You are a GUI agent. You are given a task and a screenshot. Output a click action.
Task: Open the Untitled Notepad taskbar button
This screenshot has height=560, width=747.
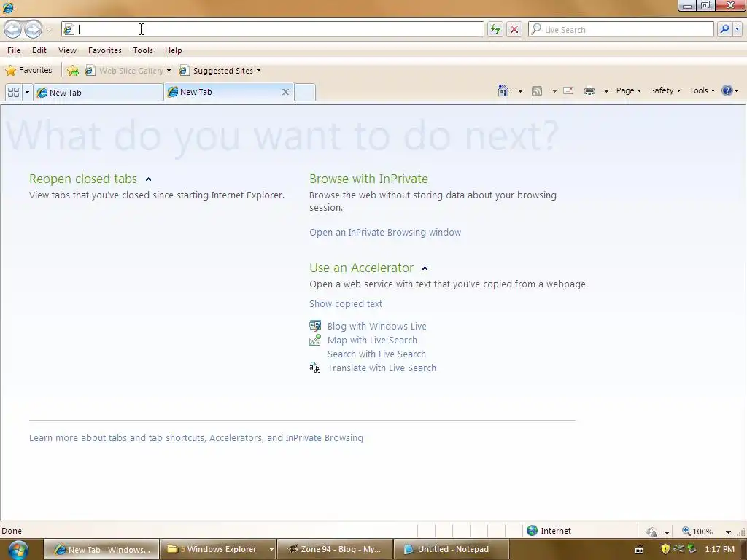click(x=452, y=550)
